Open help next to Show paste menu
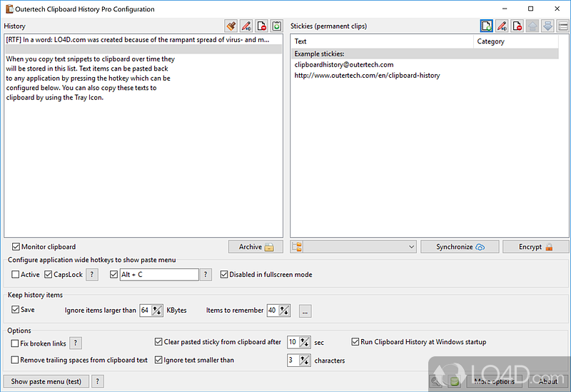This screenshot has width=571, height=392. tap(97, 381)
